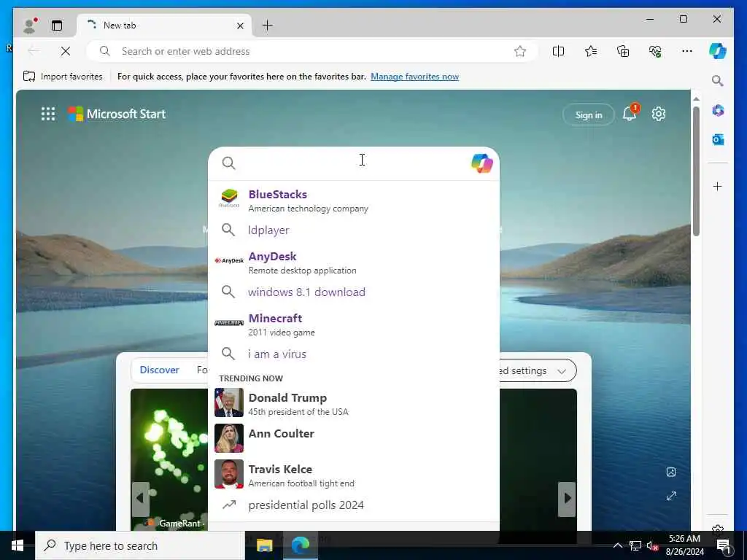Open the Favorites list icon

click(591, 51)
